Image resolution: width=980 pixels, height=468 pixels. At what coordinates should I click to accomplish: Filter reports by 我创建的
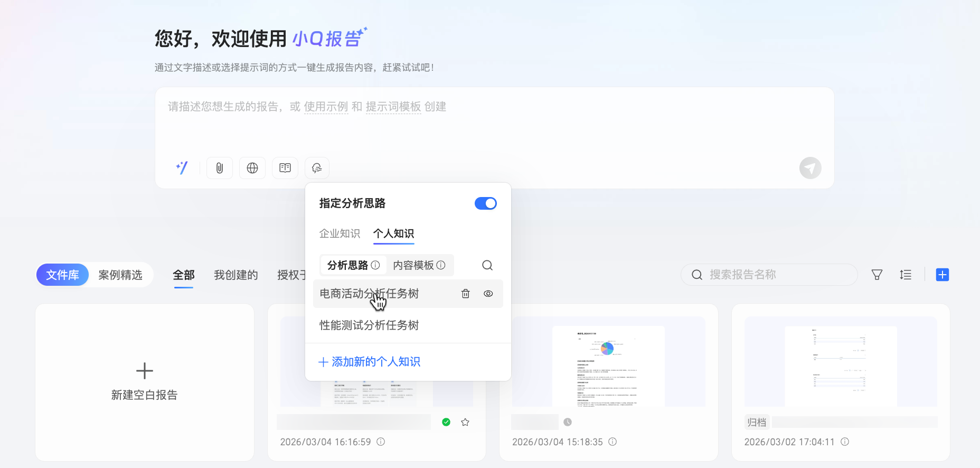pos(236,275)
